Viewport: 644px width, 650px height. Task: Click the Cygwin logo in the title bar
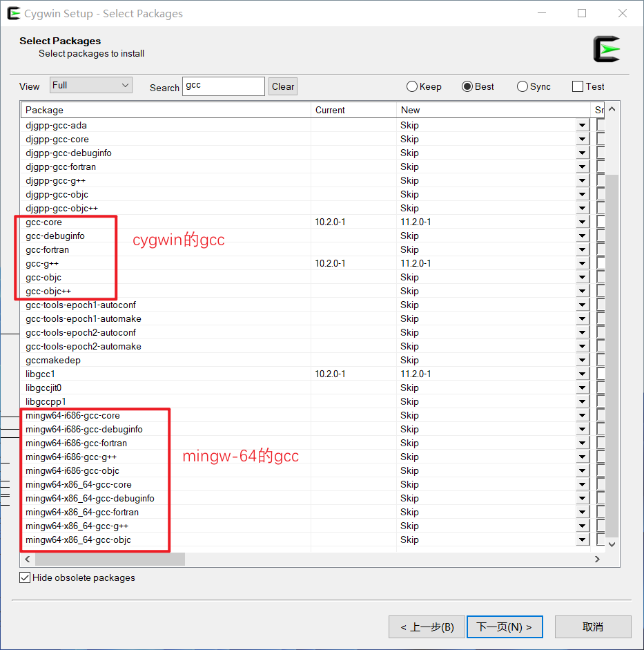click(x=14, y=13)
